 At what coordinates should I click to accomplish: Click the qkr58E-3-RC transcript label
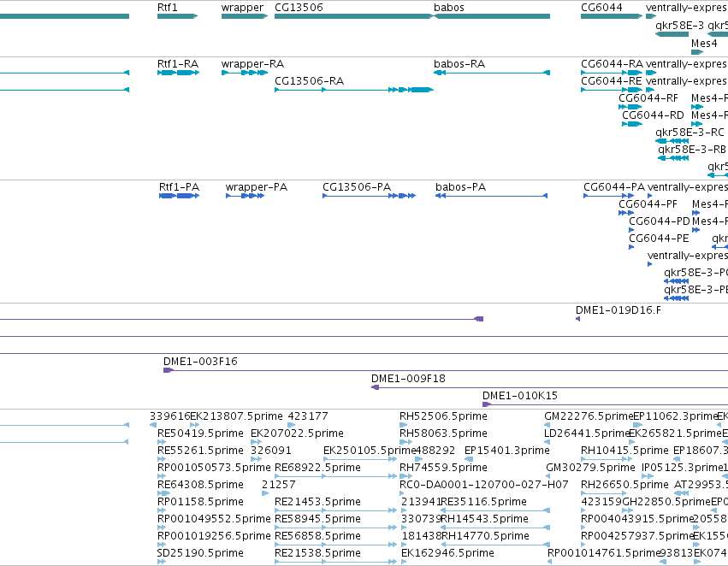690,133
